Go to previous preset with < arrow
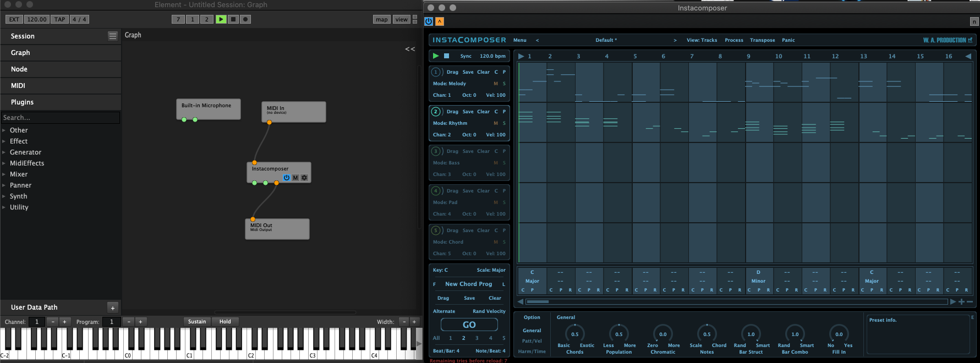Screen dimensions: 980x363 pos(538,40)
